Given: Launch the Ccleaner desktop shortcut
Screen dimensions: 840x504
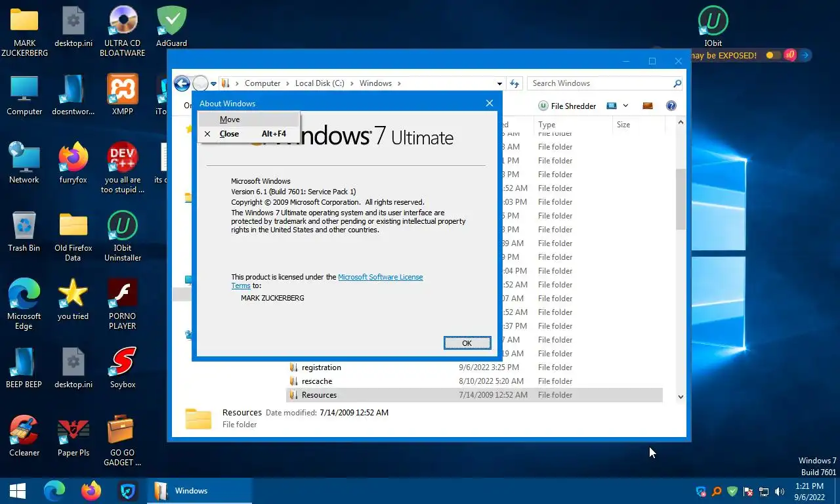Looking at the screenshot, I should [24, 436].
